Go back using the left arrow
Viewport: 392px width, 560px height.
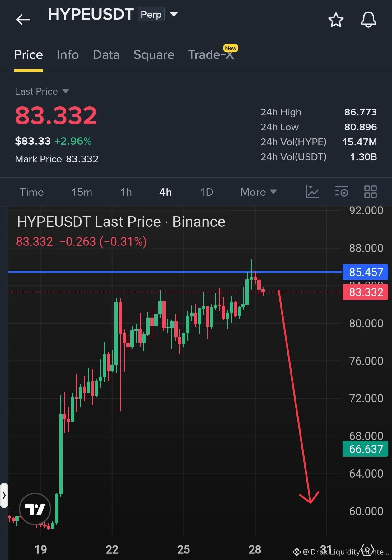[x=23, y=19]
